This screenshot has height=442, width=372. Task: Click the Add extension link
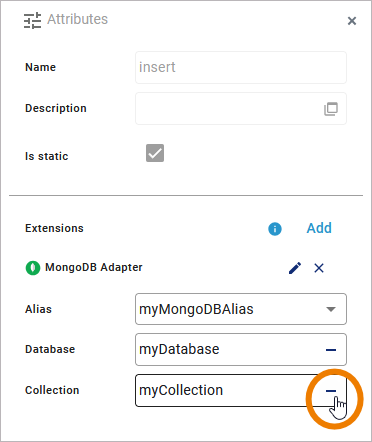point(319,228)
